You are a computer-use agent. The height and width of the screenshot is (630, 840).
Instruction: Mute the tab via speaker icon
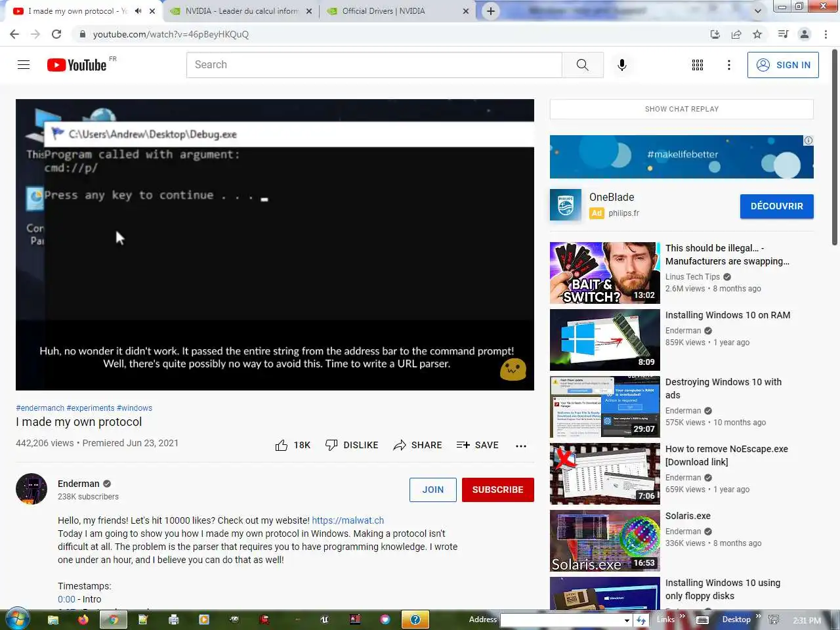point(138,11)
